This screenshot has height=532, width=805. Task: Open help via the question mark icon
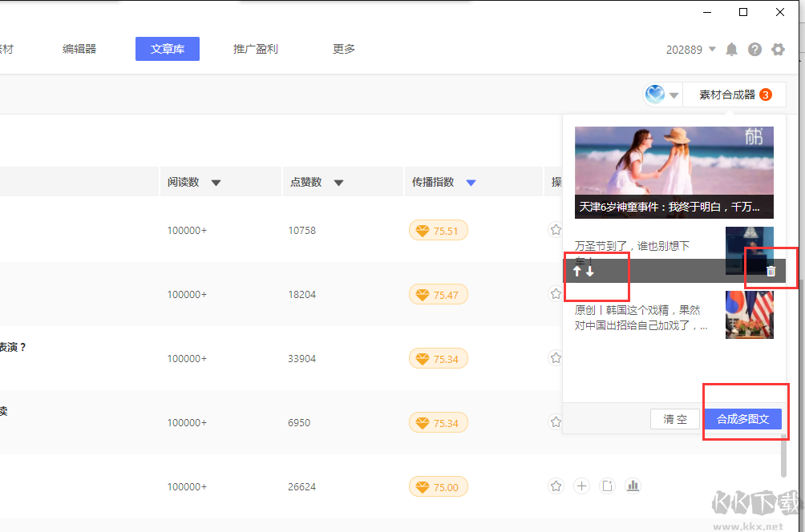click(x=754, y=50)
